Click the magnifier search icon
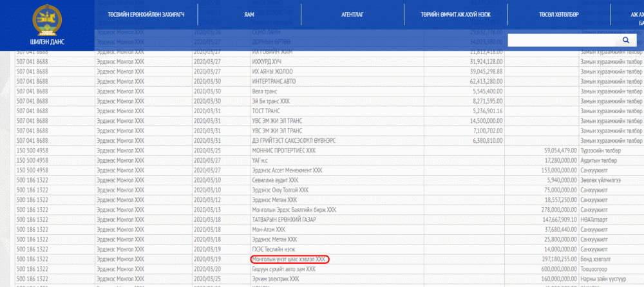 coord(626,41)
